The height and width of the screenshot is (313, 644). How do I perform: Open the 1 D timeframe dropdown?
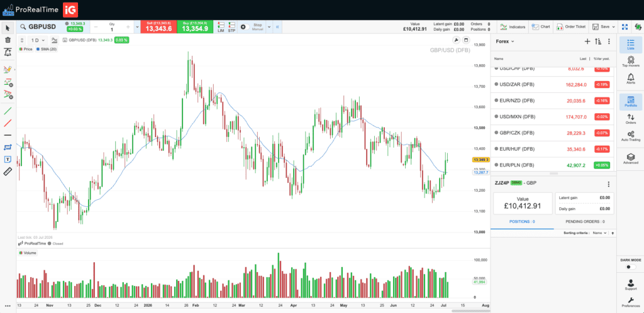point(38,40)
